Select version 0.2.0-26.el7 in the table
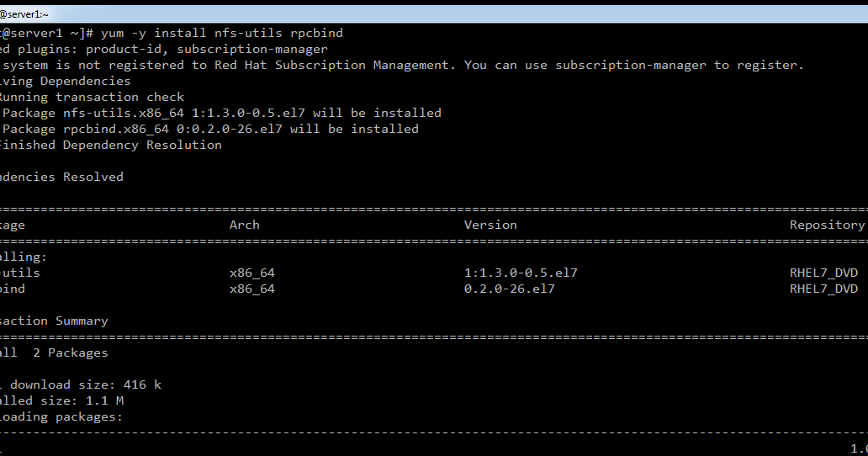Viewport: 868px width, 456px height. tap(509, 289)
